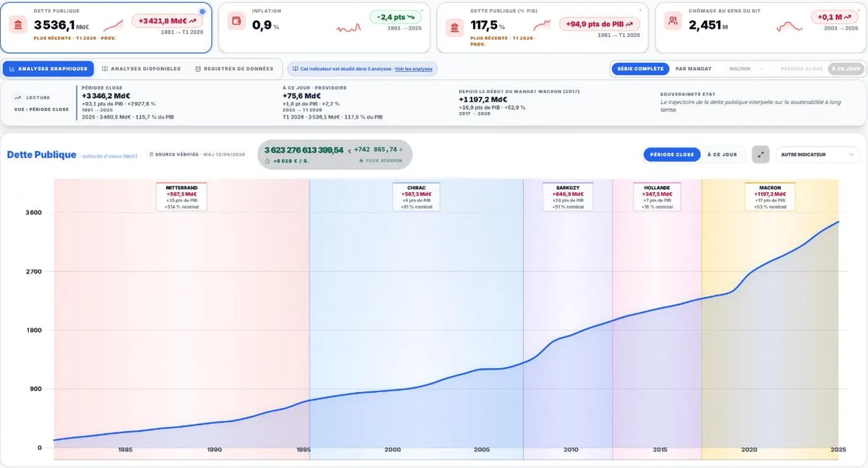Click the +0,1 M unemployment badge
868x468 pixels.
coord(835,17)
